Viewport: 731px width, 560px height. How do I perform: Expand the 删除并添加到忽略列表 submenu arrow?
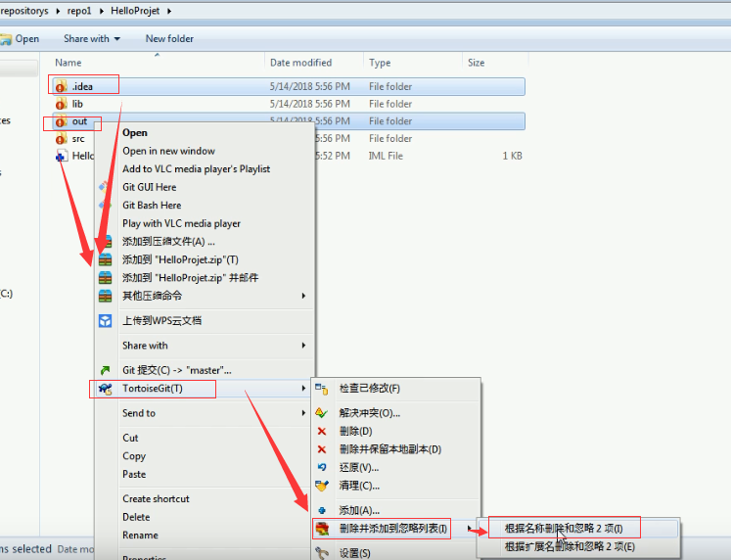[x=470, y=529]
